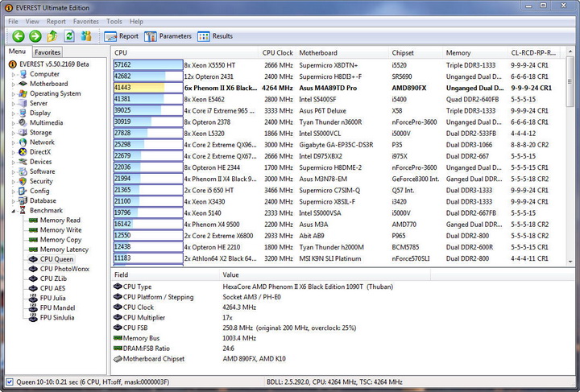Screen dimensions: 580x392
Task: Click the 'CPU Multiplier' field row
Action: point(342,317)
